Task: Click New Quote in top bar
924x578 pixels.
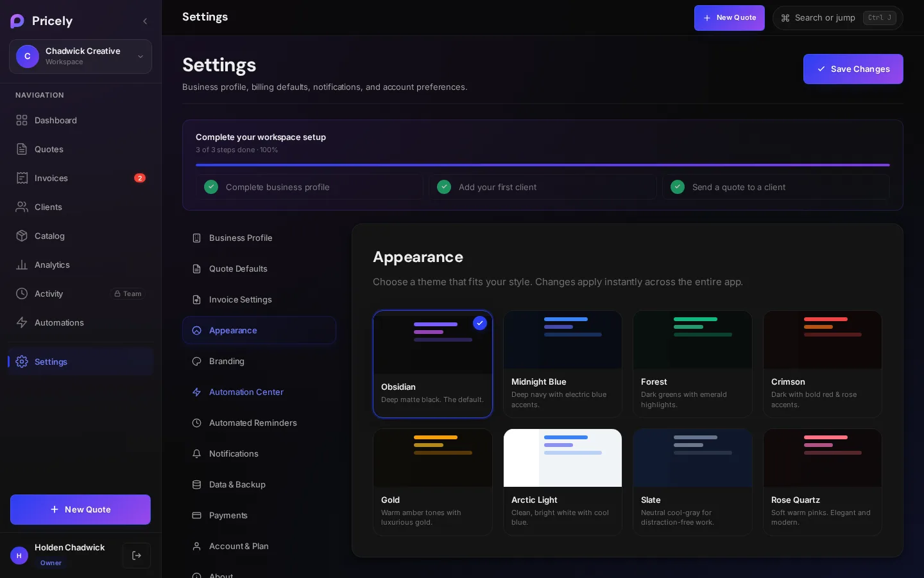Action: [x=730, y=18]
